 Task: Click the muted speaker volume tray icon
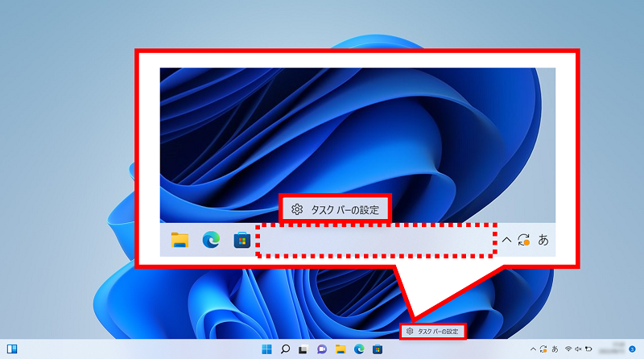(578, 349)
